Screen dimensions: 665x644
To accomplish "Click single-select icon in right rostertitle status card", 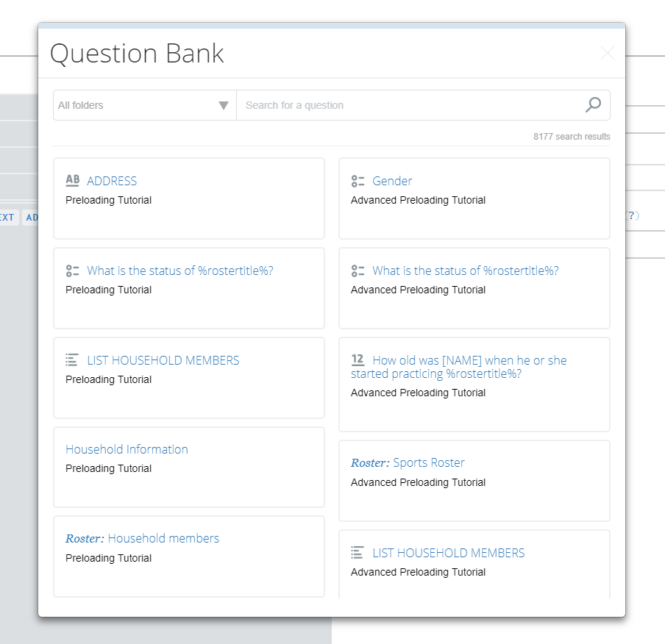I will coord(358,271).
